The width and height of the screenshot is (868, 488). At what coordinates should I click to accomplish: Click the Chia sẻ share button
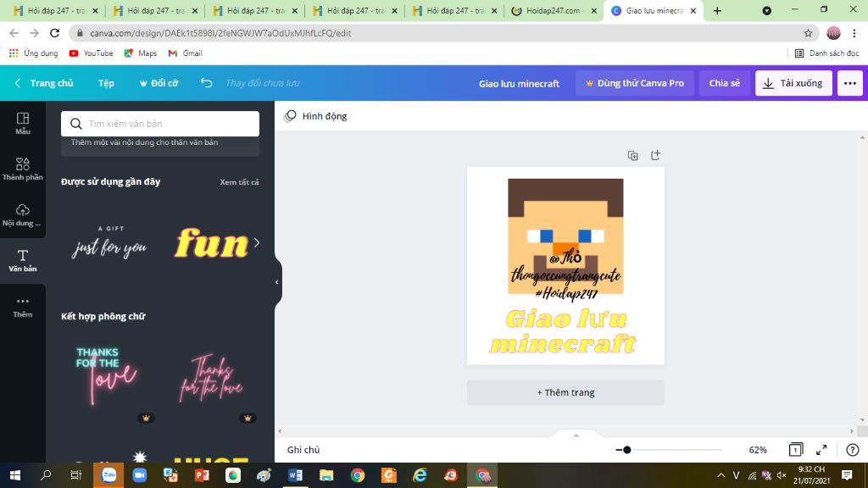point(725,83)
